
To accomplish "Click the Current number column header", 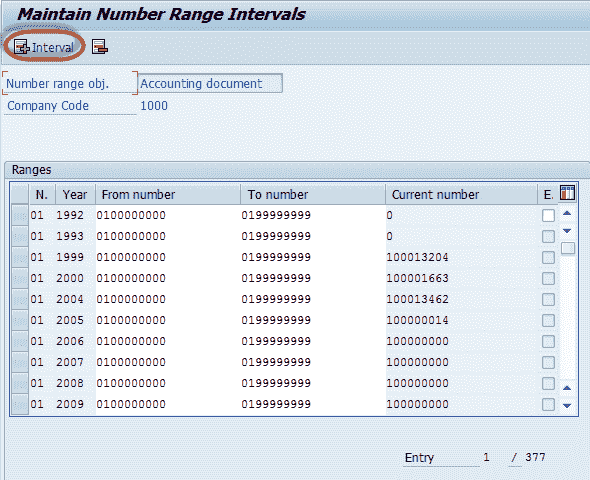I will (461, 194).
